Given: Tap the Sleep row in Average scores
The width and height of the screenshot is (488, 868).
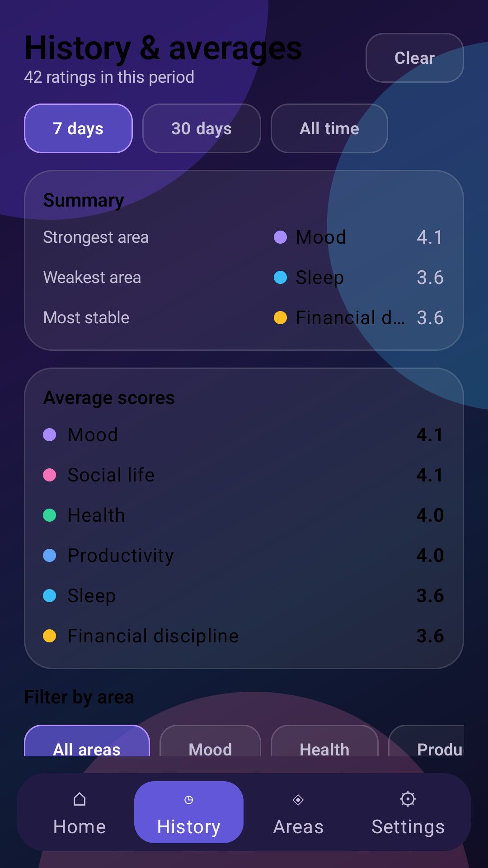Looking at the screenshot, I should point(244,595).
